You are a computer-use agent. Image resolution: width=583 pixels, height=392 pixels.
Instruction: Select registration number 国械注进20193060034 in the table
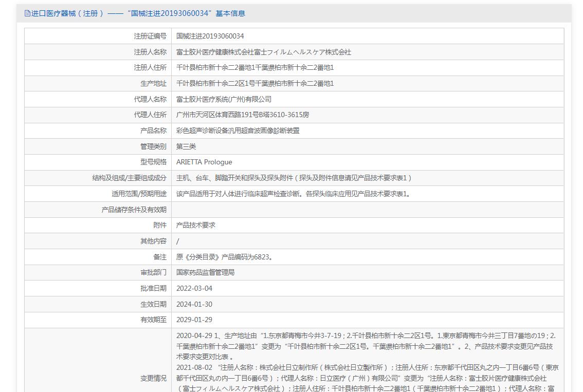pos(210,36)
